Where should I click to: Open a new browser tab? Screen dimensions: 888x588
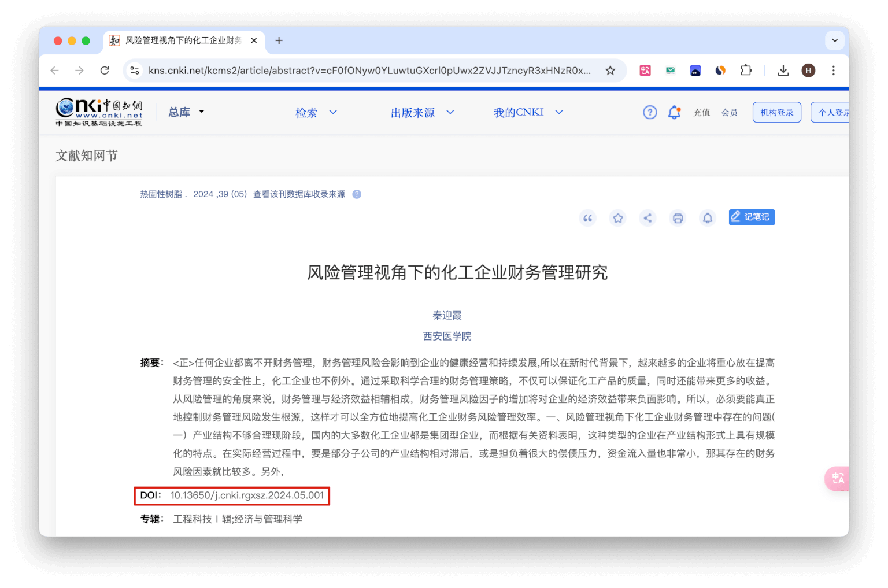[279, 40]
